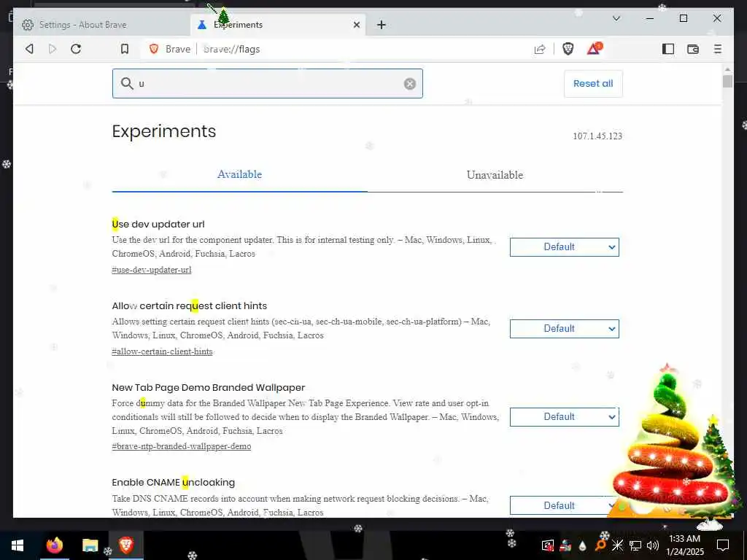This screenshot has height=560, width=747.
Task: Select the Experiments browser tab
Action: click(x=278, y=25)
